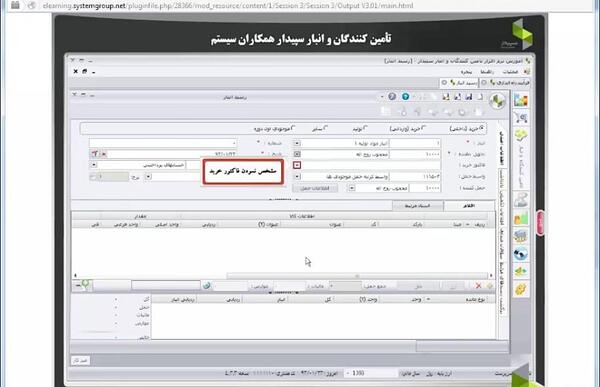Click the new blank document toolbar icon
600x387 pixels.
pos(480,97)
